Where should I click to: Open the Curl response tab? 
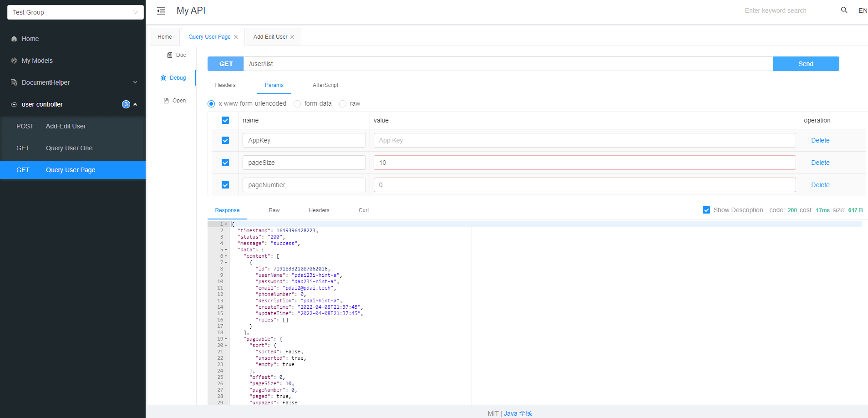pyautogui.click(x=363, y=210)
